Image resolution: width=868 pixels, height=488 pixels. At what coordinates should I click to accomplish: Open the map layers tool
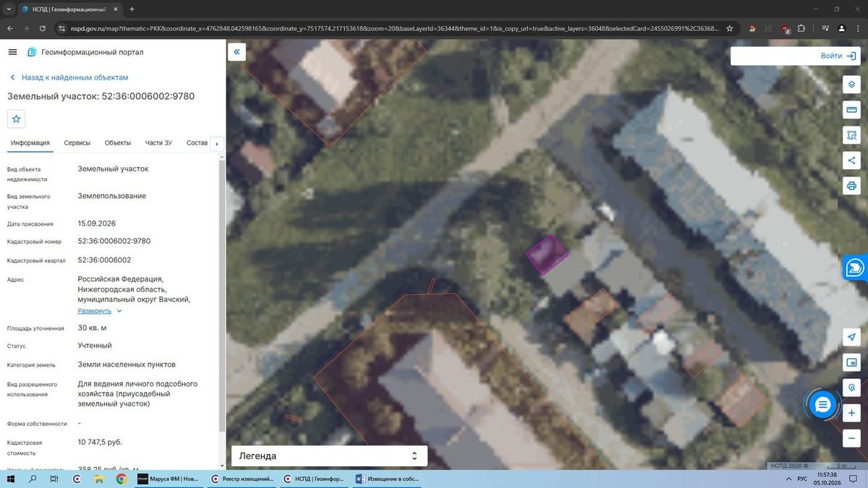click(x=852, y=84)
